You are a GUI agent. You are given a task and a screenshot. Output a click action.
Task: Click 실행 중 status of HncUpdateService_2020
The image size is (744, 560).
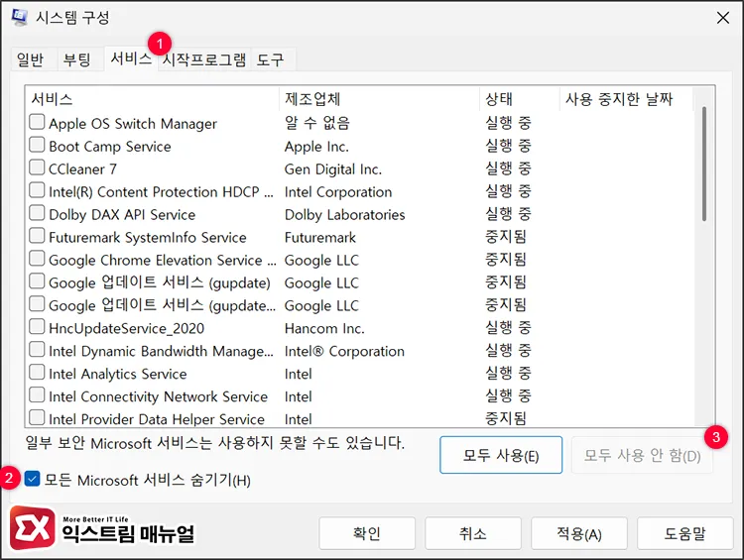point(508,328)
